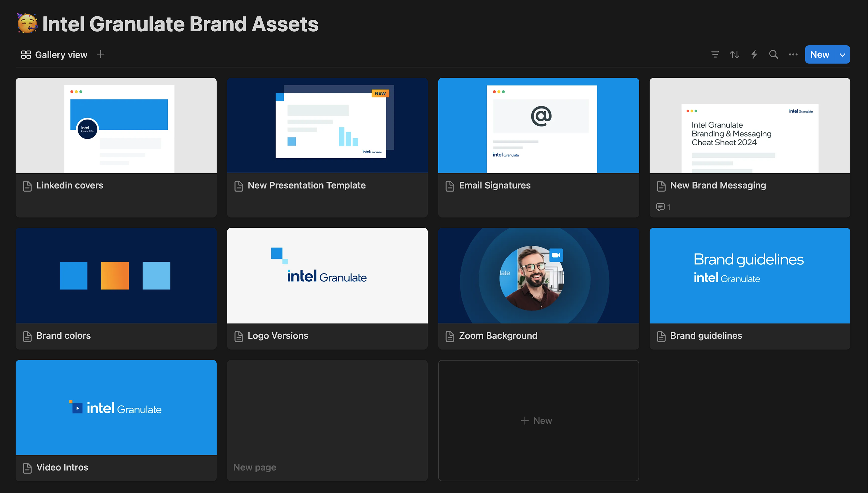Open the Logo Versions page title
This screenshot has height=493, width=868.
(x=278, y=336)
